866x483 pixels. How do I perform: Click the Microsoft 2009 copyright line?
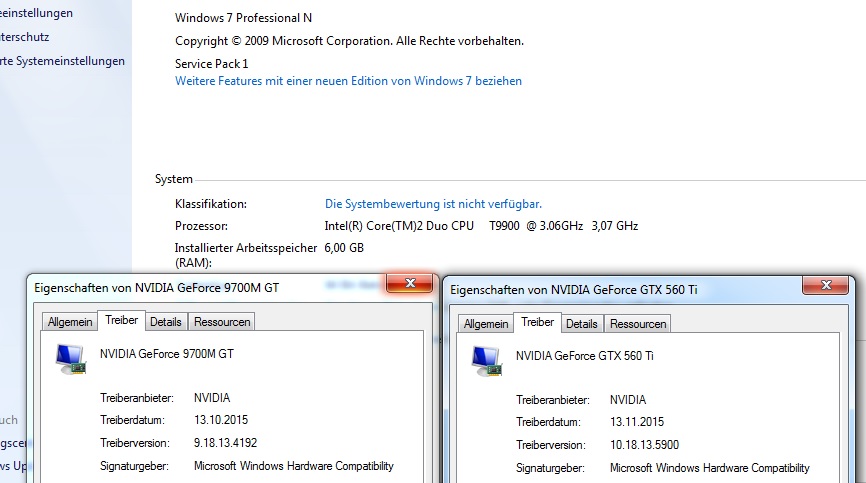click(x=350, y=41)
